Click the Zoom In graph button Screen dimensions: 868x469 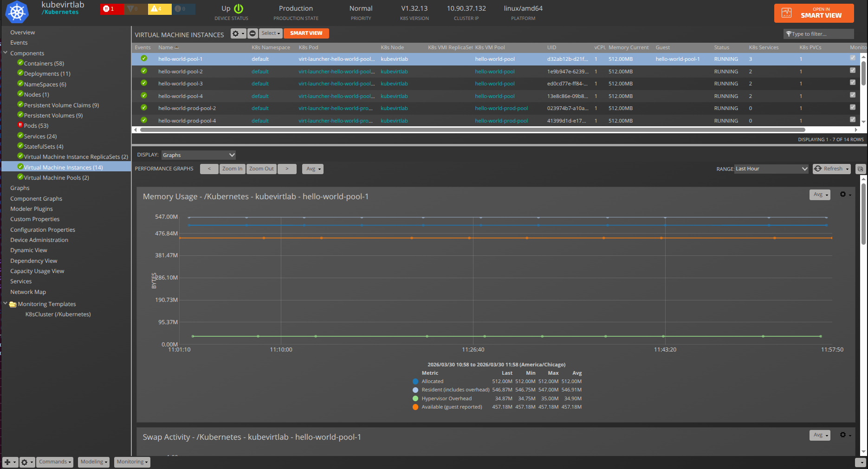[232, 169]
